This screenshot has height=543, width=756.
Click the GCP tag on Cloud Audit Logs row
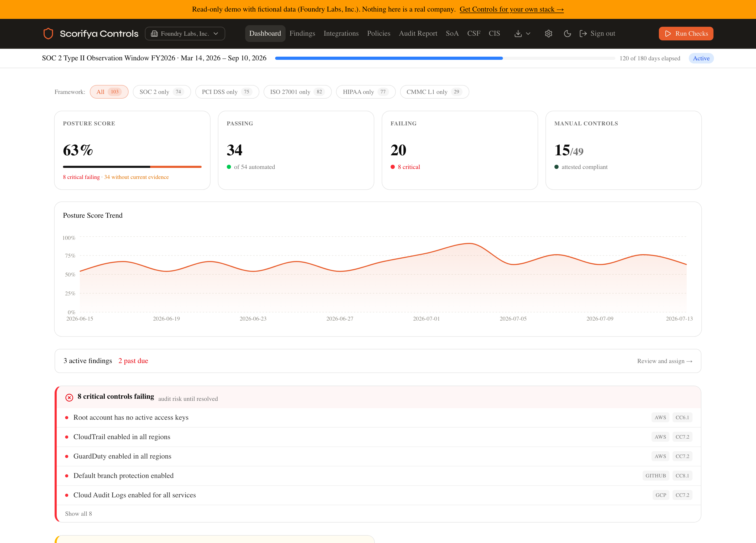(x=661, y=495)
